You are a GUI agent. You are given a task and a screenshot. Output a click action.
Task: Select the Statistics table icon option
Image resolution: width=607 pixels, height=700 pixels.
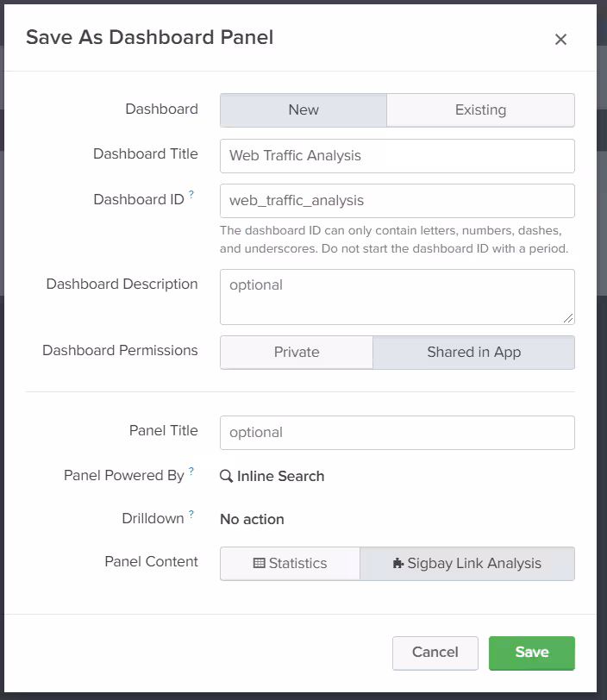[x=259, y=564]
